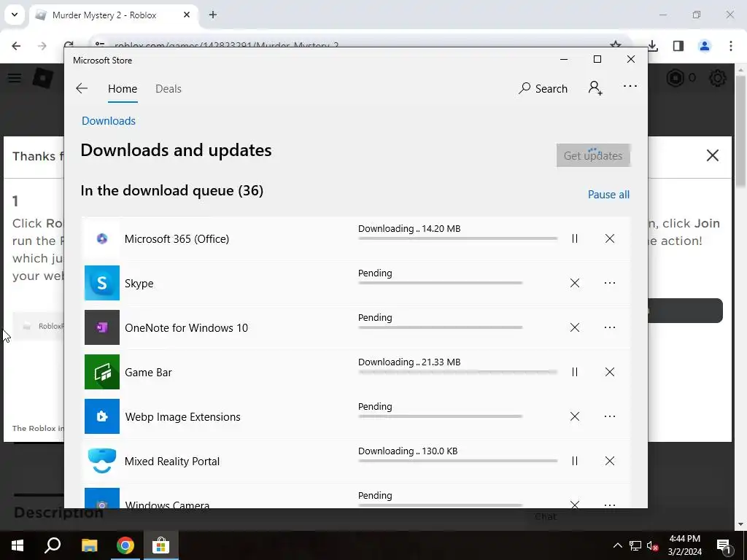747x560 pixels.
Task: Open the Roblox hamburger menu
Action: (x=15, y=77)
